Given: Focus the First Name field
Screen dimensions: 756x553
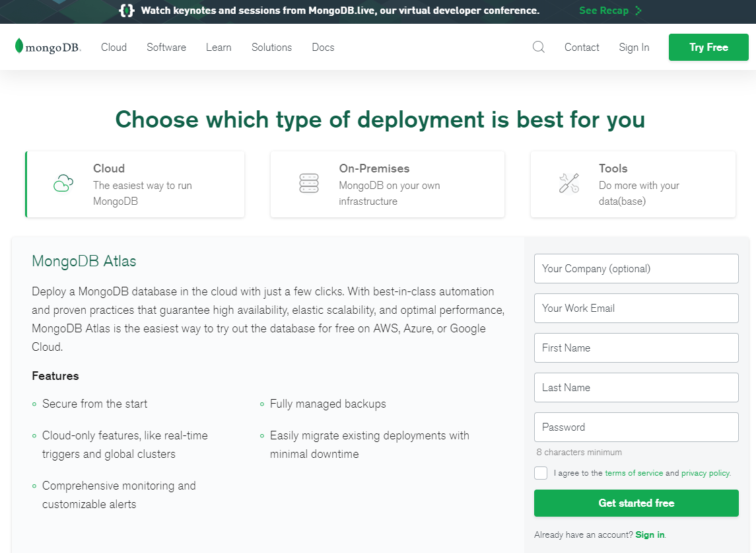Looking at the screenshot, I should click(x=636, y=348).
